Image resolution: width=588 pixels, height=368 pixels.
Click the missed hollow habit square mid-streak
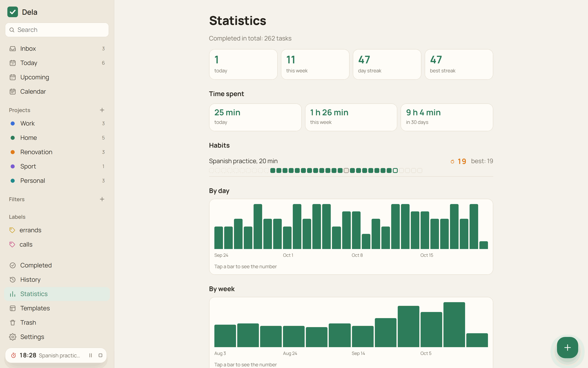(x=346, y=170)
